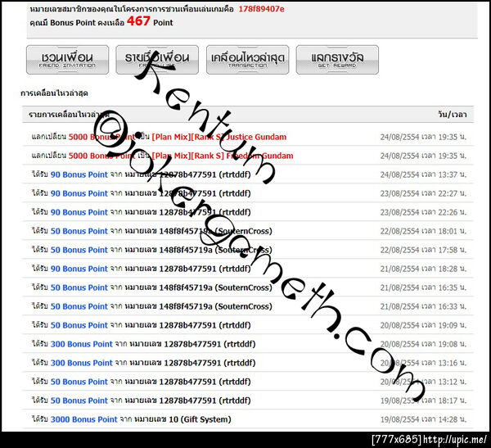The width and height of the screenshot is (491, 448).
Task: Show the Transaction (เคลื่อนไหวล่าสุด) page button
Action: click(247, 60)
